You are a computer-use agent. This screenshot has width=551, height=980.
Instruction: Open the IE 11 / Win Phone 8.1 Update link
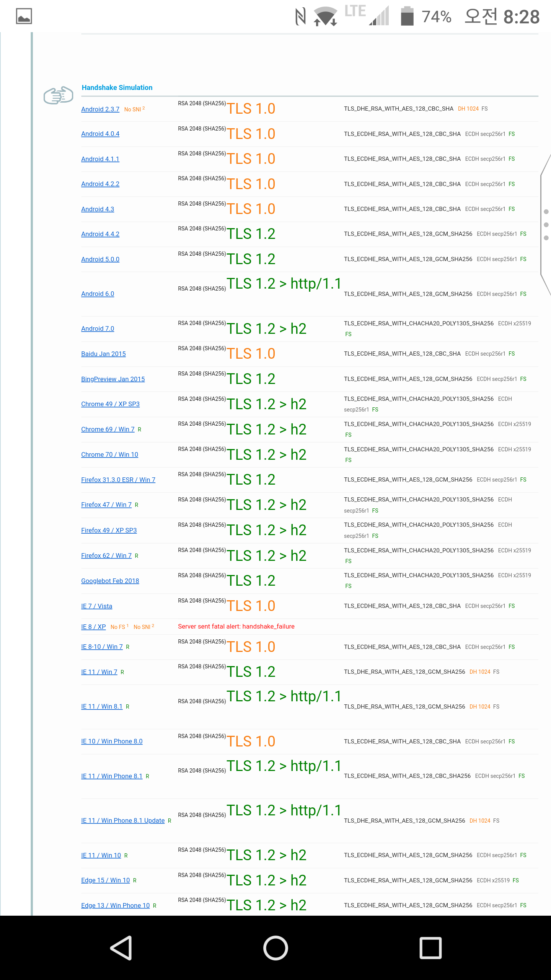tap(123, 820)
